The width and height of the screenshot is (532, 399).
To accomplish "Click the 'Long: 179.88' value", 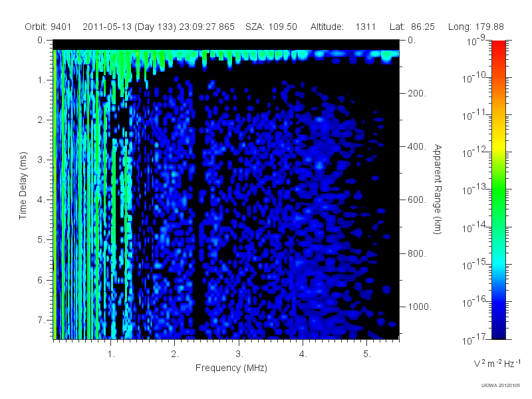I will [475, 27].
